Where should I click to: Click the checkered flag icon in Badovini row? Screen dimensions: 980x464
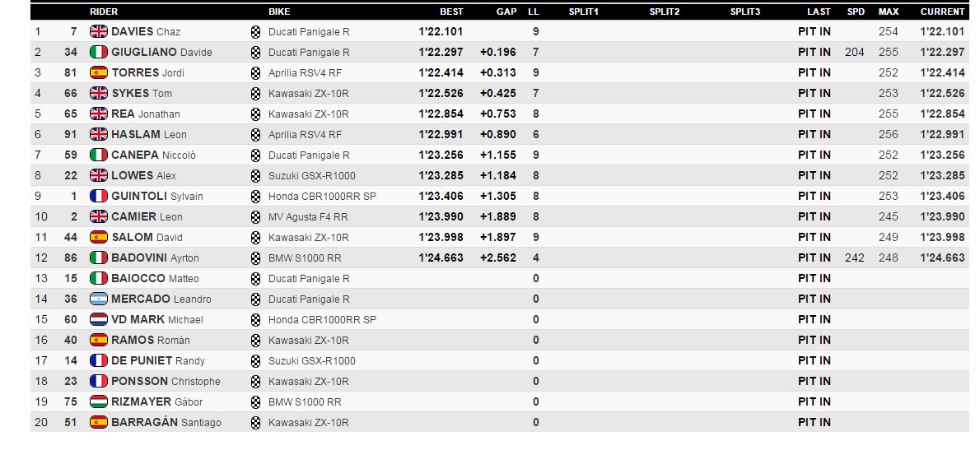click(255, 258)
